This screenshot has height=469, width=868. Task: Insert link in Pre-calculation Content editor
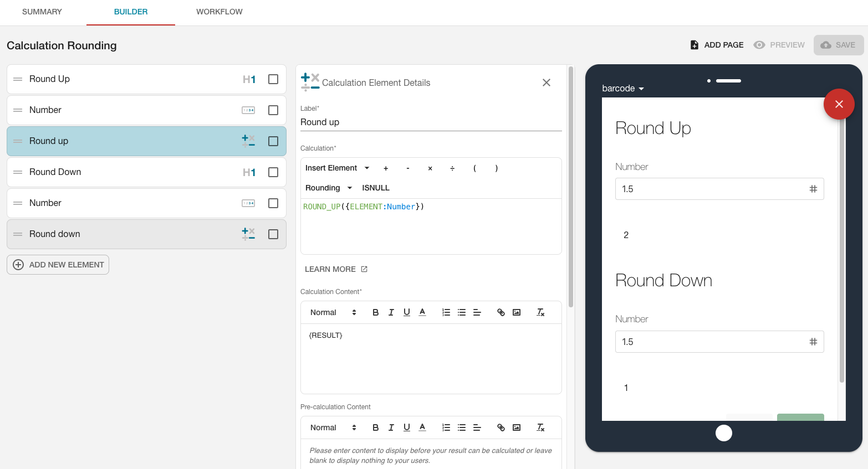[501, 427]
